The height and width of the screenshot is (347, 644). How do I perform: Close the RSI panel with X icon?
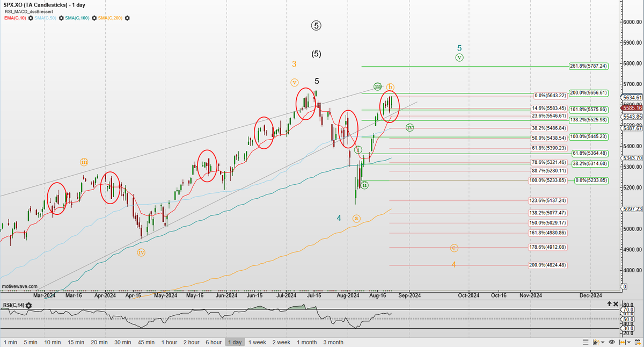616,304
